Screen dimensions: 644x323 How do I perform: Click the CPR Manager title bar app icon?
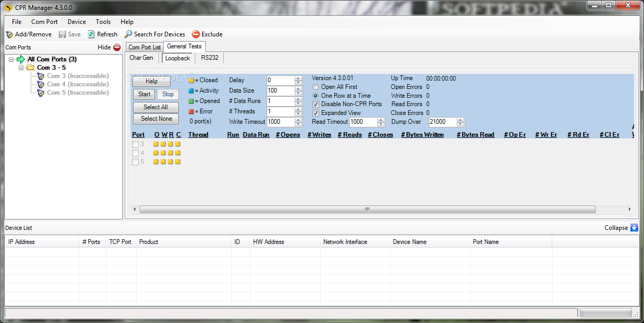tap(8, 7)
